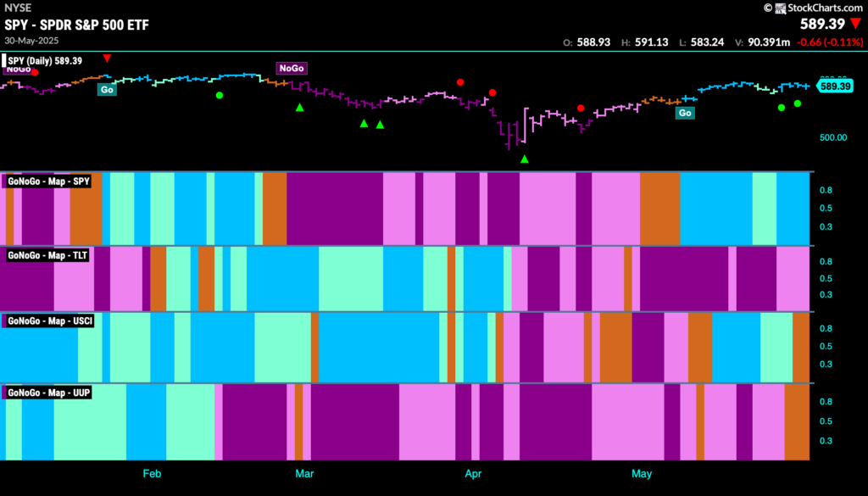Click the SPY - SPDR S&P 500 ETF title
868x496 pixels.
(x=76, y=25)
